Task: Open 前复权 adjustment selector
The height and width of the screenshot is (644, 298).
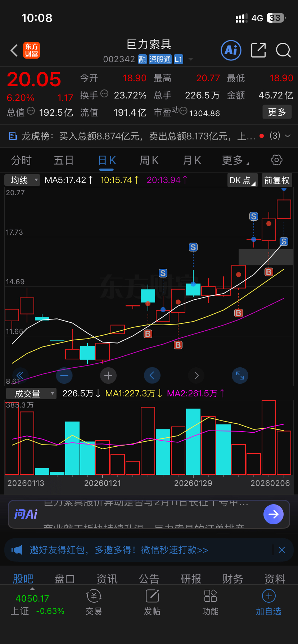Action: click(x=277, y=180)
